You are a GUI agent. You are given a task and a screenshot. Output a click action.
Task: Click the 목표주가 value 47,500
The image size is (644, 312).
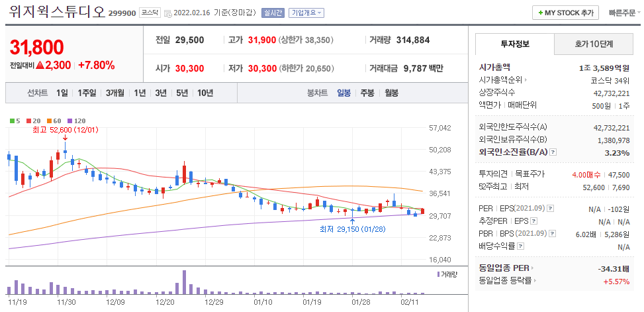620,175
